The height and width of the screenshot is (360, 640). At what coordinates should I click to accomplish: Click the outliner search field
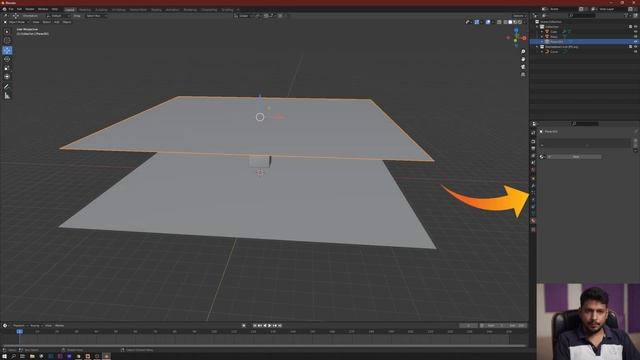click(582, 16)
